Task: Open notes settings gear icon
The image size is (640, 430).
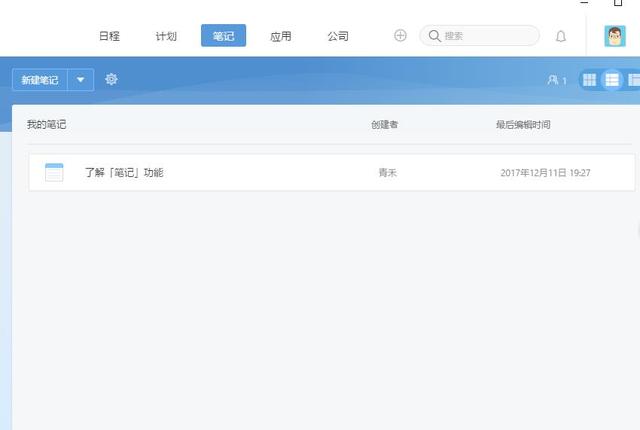Action: point(111,79)
